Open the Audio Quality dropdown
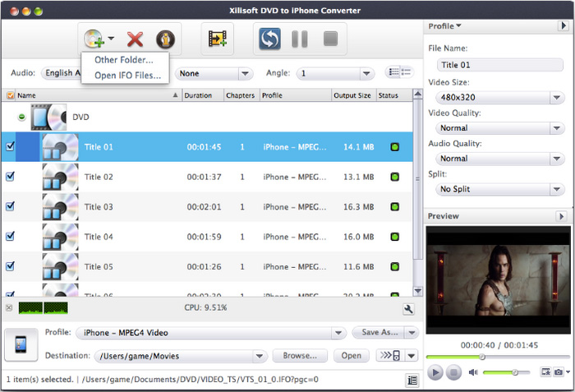 click(499, 159)
